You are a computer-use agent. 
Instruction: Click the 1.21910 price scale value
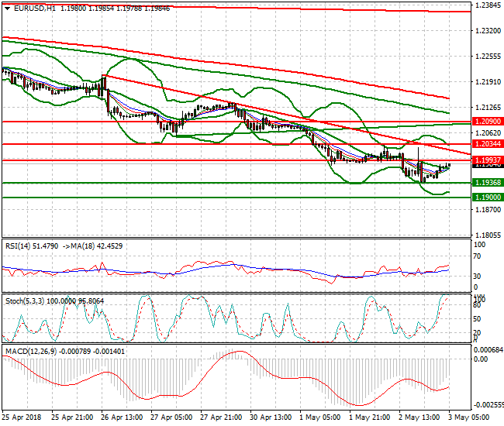pyautogui.click(x=488, y=82)
